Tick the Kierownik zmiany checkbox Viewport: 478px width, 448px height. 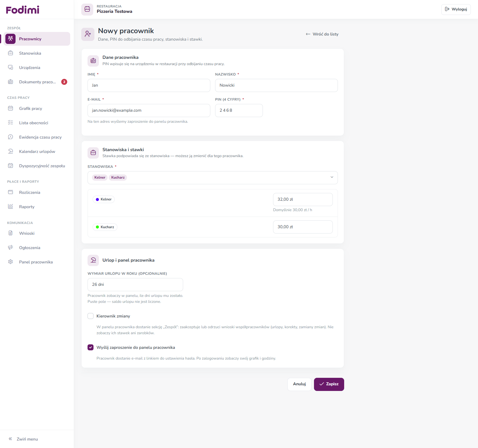pyautogui.click(x=91, y=316)
